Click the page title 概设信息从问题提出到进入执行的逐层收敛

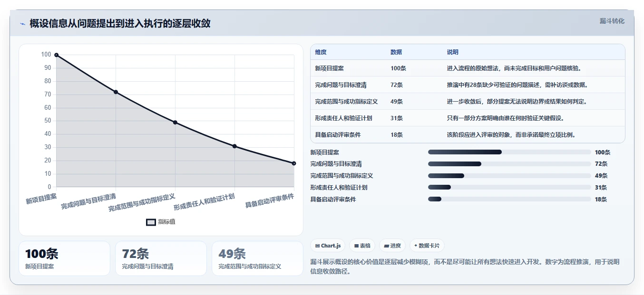point(120,23)
